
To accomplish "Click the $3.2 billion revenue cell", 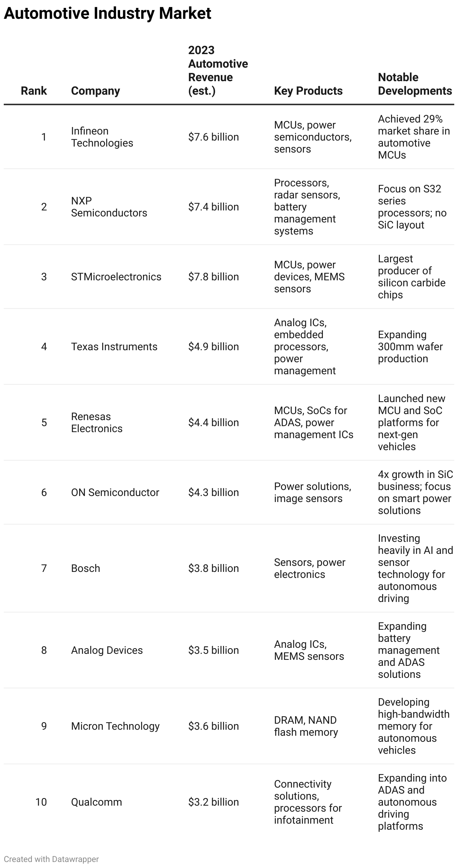I will point(214,802).
